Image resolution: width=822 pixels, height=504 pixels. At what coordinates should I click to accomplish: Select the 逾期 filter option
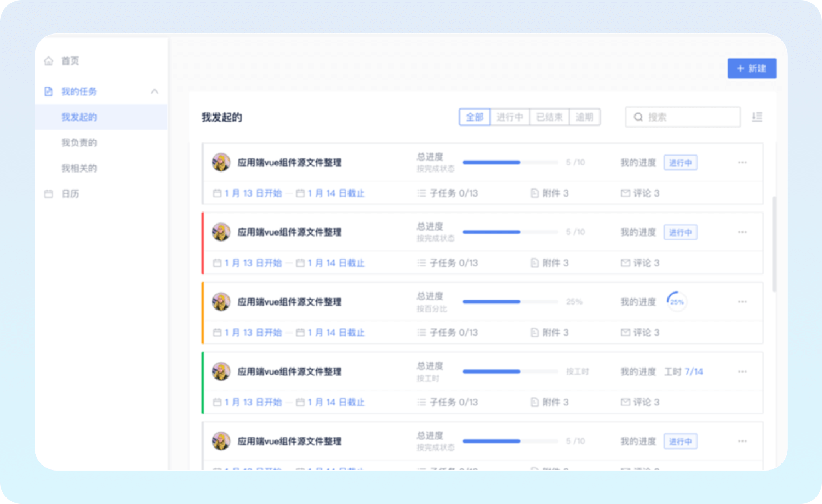click(585, 117)
